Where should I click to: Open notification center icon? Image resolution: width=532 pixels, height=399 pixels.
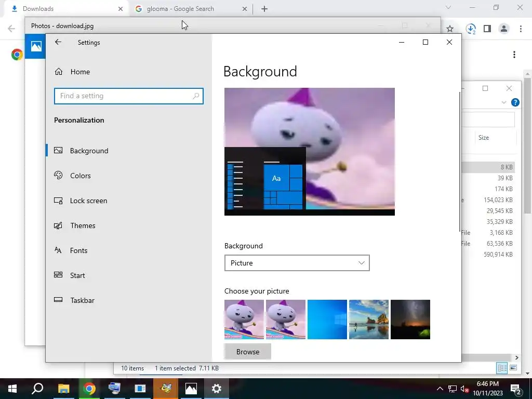(516, 389)
